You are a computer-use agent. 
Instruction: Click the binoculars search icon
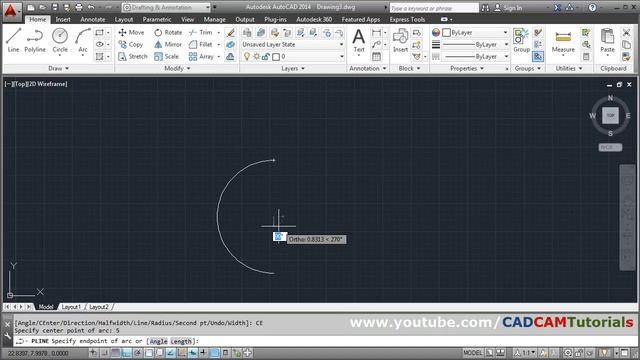485,7
